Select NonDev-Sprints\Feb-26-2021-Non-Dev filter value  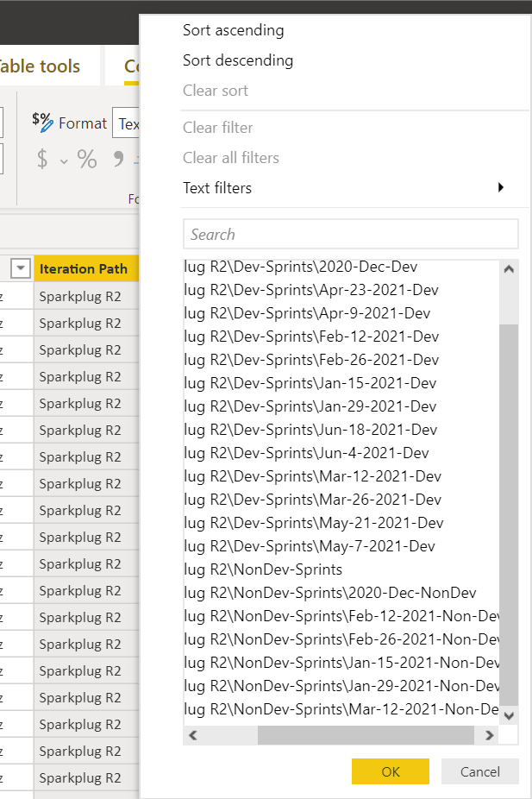pos(341,639)
